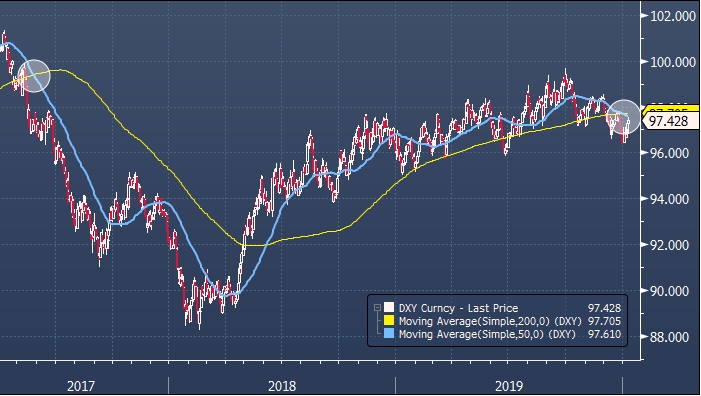The height and width of the screenshot is (396, 701).
Task: Select 'Moving Average(Simple,50,0) (DXY)' legend label
Action: click(x=487, y=334)
